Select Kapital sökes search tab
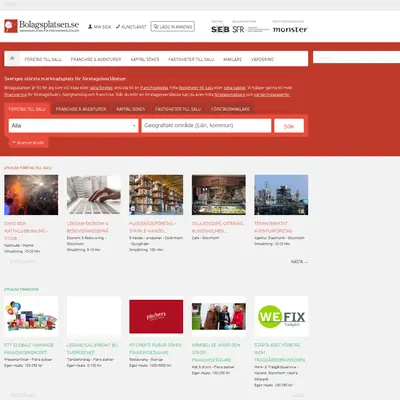The image size is (400, 400). [x=131, y=109]
